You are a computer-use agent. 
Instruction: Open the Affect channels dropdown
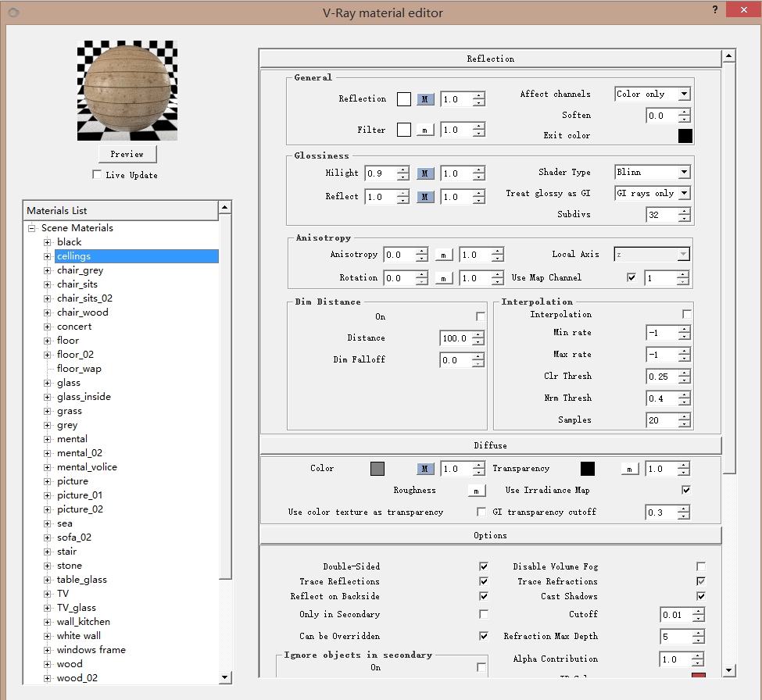point(653,94)
